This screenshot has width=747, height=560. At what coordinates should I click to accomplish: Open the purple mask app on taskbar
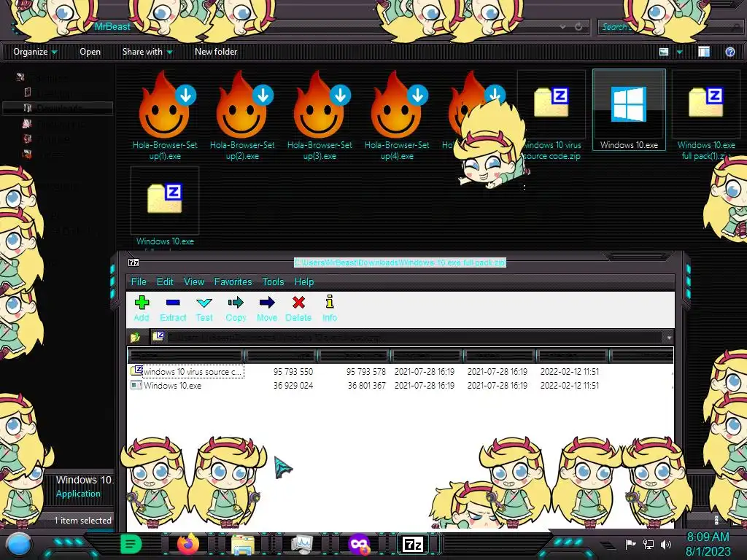coord(359,544)
